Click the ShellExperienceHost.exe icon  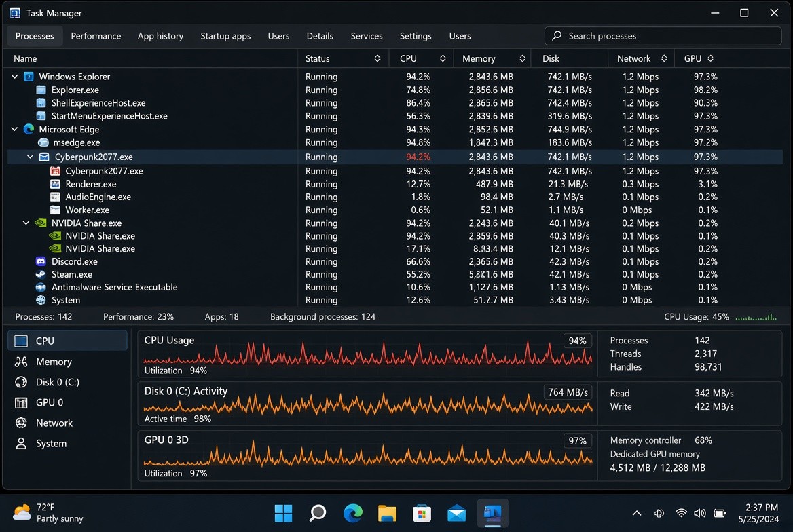[41, 102]
